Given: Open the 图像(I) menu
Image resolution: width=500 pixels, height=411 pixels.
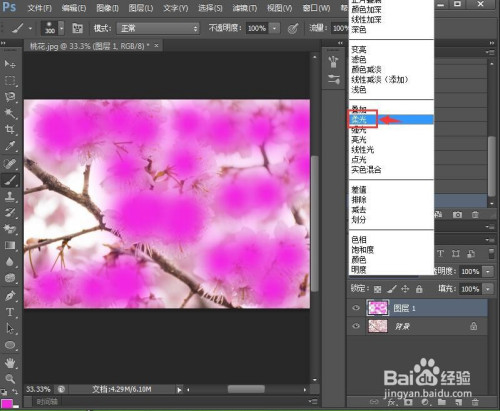Looking at the screenshot, I should (107, 8).
